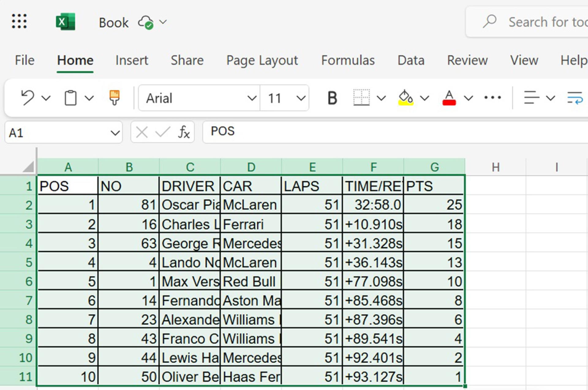The width and height of the screenshot is (588, 390).
Task: Open the Borders grid icon
Action: pos(361,98)
